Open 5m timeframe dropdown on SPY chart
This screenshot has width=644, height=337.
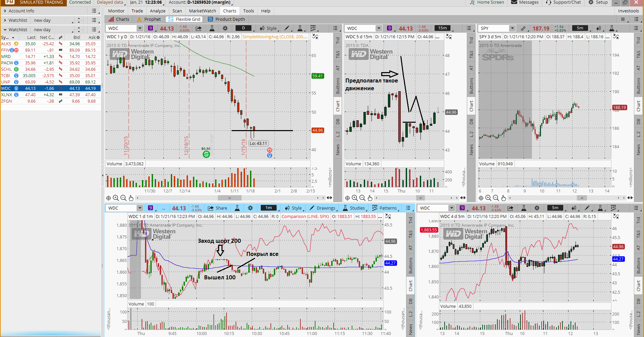click(580, 28)
